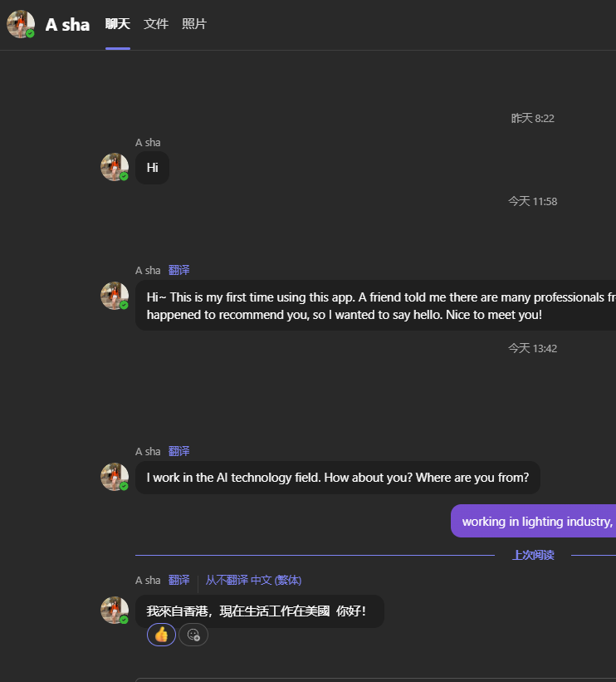Click avatar next to first-time-using-app message
Viewport: 616px width, 682px height.
pyautogui.click(x=114, y=296)
